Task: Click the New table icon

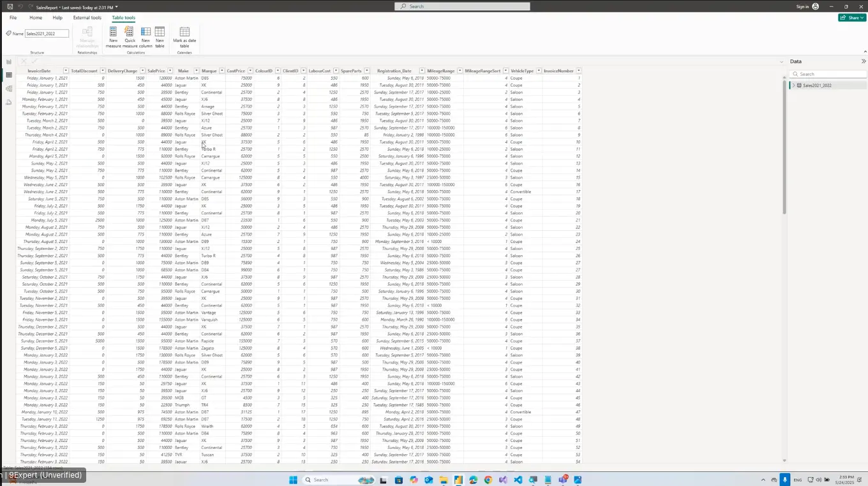Action: pyautogui.click(x=160, y=32)
